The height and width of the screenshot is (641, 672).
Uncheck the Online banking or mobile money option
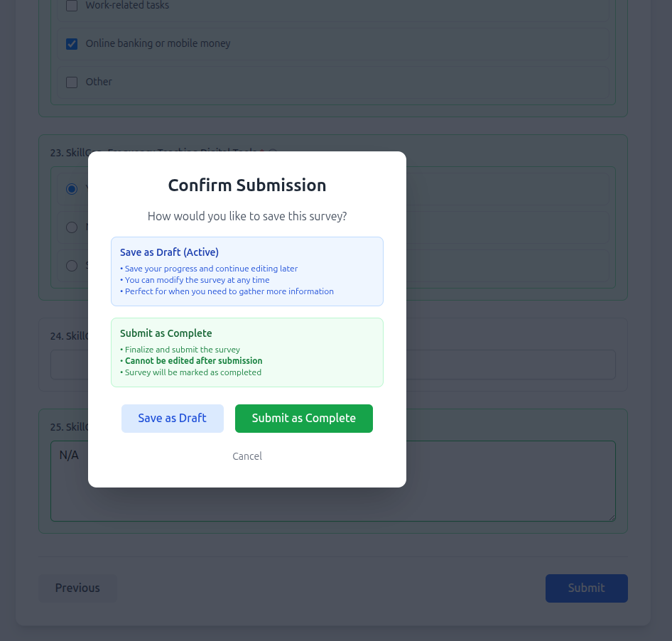click(72, 43)
